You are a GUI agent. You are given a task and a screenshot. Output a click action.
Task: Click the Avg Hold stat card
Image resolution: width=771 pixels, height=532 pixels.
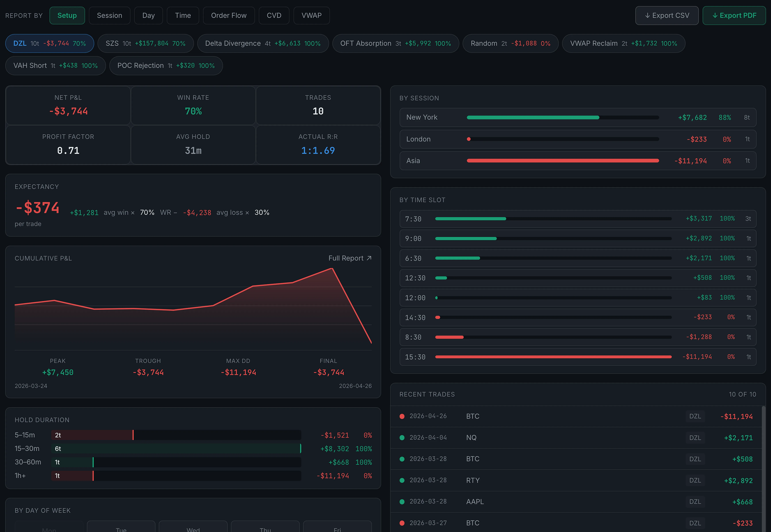pyautogui.click(x=193, y=145)
